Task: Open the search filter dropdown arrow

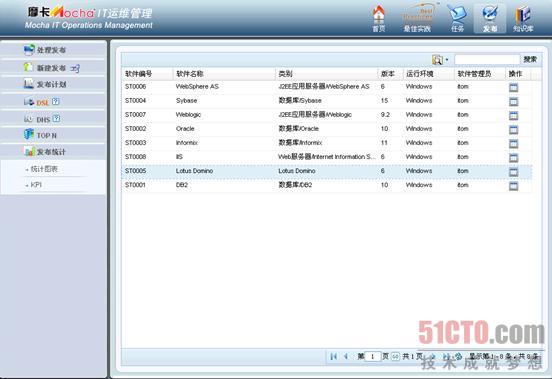Action: (447, 60)
